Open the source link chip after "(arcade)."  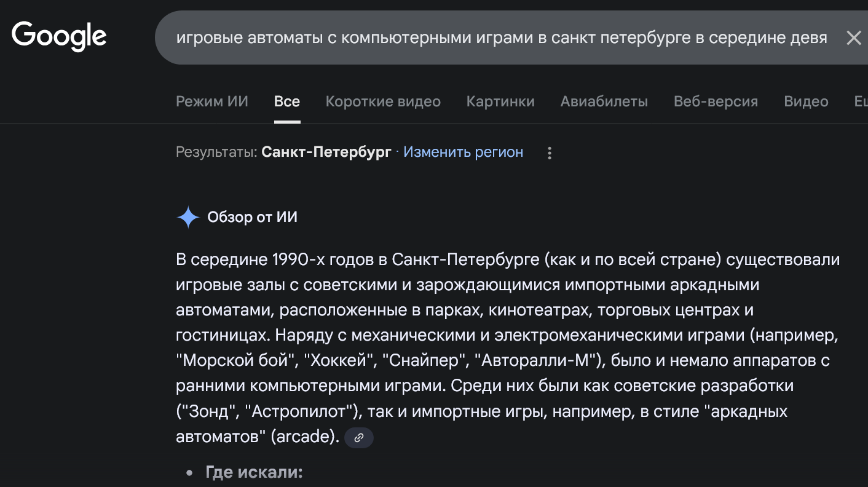[x=359, y=437]
